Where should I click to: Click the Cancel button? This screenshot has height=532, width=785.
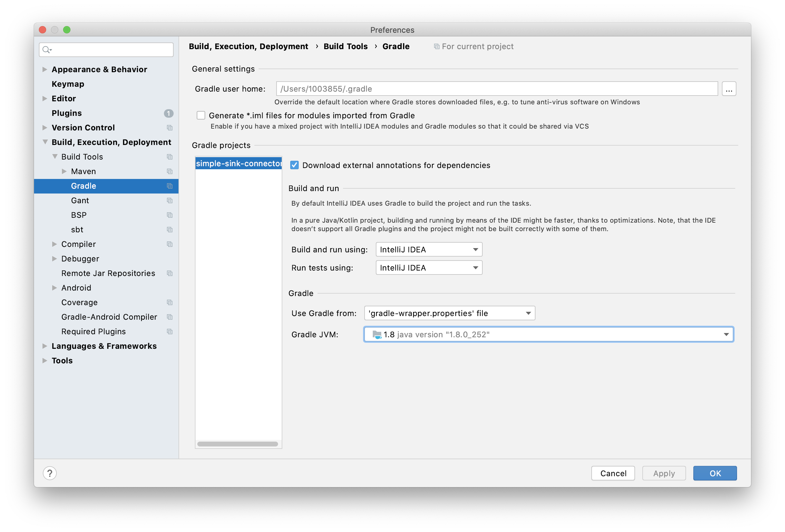pyautogui.click(x=613, y=473)
